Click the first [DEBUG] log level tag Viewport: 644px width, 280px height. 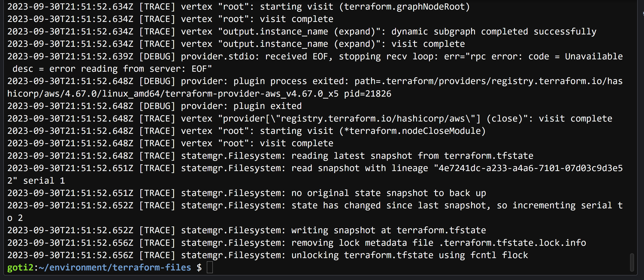click(157, 56)
